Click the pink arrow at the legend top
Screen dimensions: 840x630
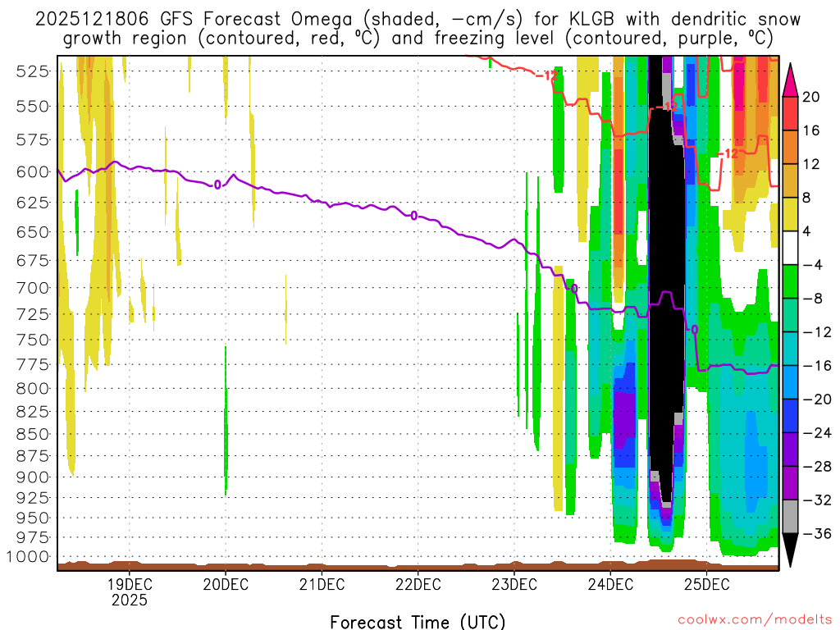pos(790,80)
